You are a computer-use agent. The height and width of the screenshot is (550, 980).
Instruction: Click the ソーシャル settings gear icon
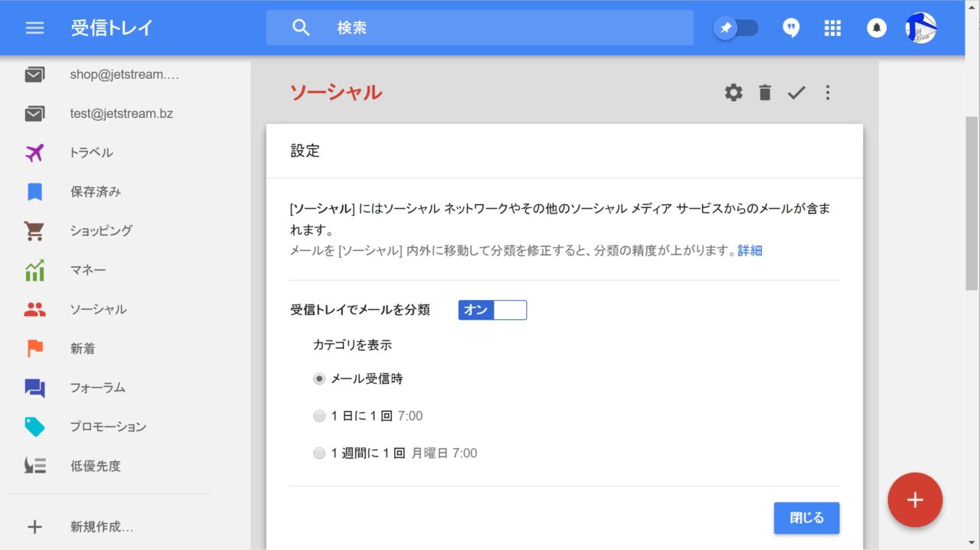733,93
